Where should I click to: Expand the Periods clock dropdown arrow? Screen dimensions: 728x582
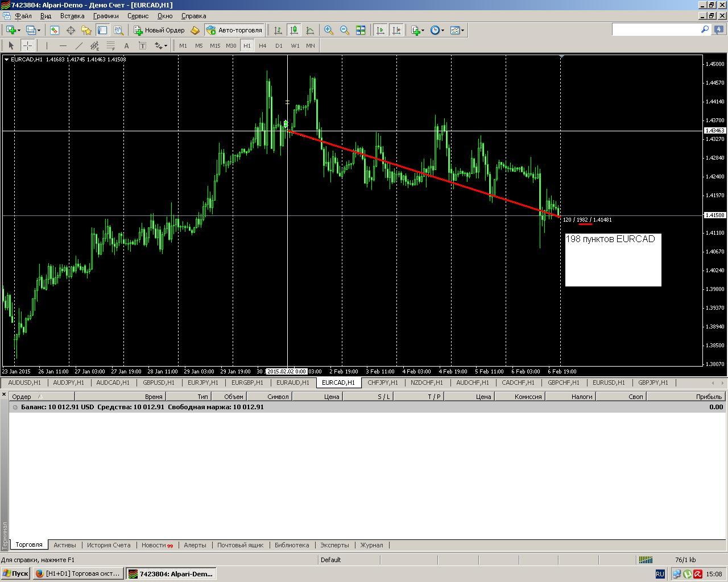442,30
